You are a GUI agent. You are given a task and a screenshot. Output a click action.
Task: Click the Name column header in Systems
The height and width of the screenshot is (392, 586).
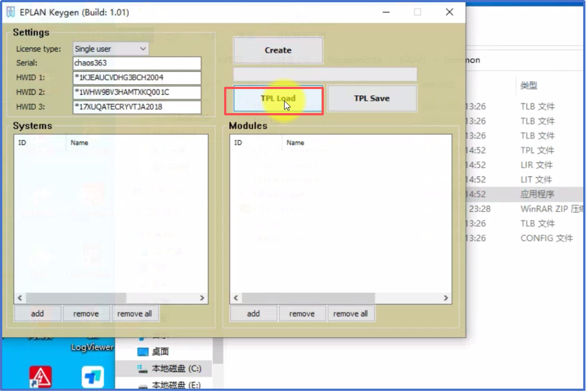tap(137, 143)
